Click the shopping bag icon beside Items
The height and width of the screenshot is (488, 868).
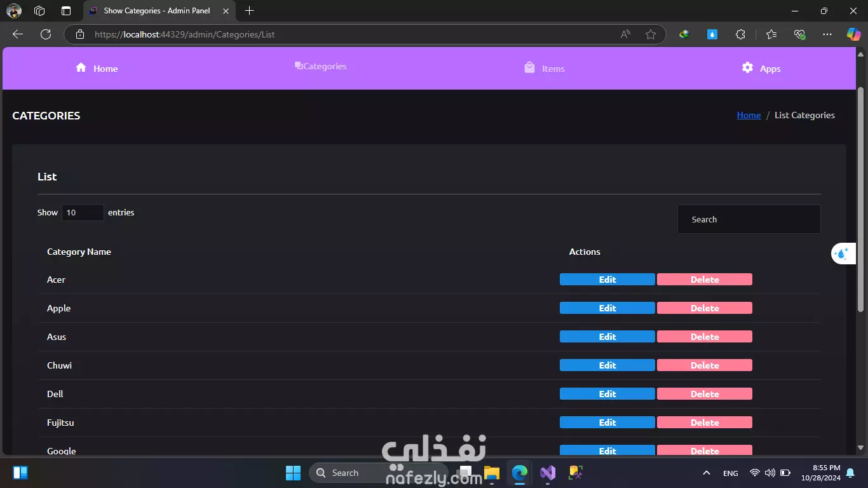529,67
